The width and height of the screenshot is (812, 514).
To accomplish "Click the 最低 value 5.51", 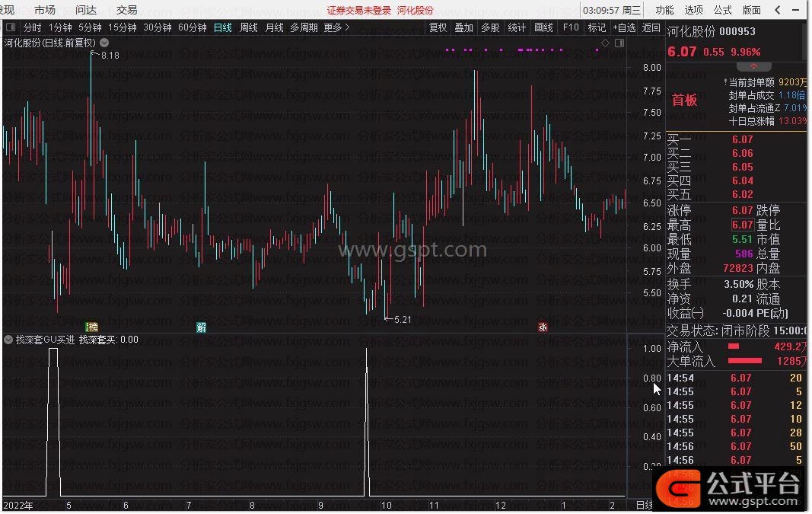I will [742, 239].
